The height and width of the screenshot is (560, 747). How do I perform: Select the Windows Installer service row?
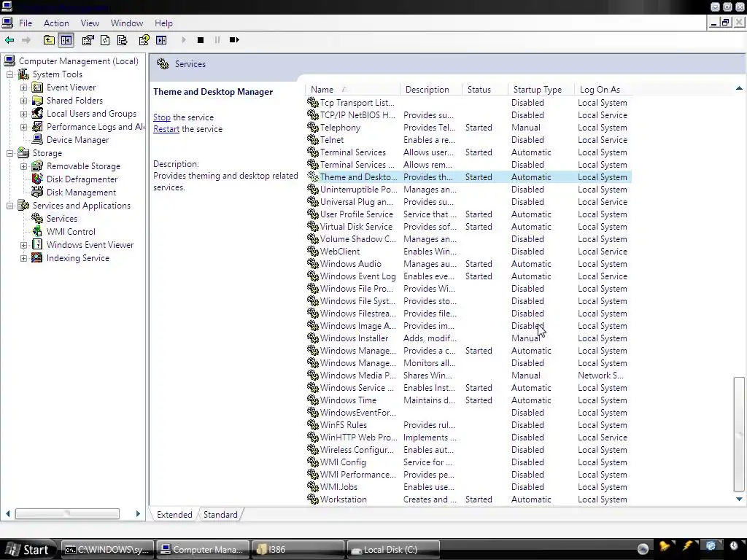tap(469, 338)
